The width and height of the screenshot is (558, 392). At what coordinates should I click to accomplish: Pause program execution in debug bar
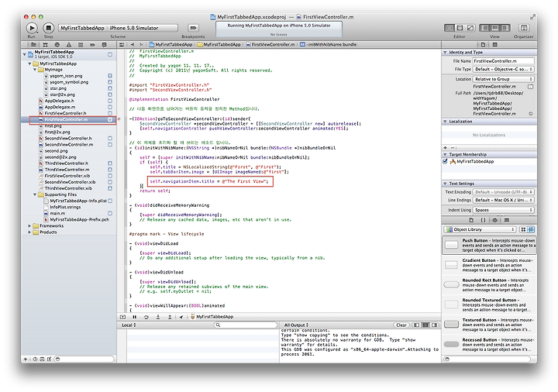pyautogui.click(x=135, y=317)
